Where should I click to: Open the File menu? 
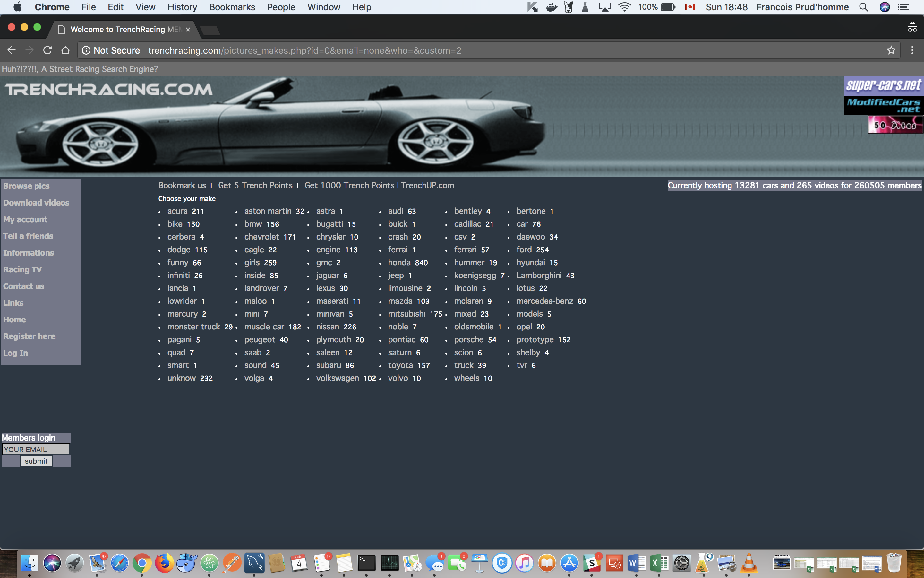tap(89, 7)
